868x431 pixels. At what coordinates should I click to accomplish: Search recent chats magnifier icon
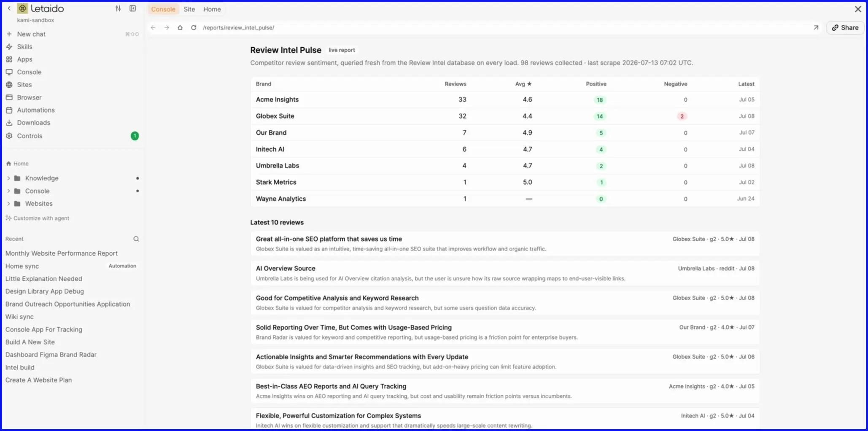tap(136, 239)
